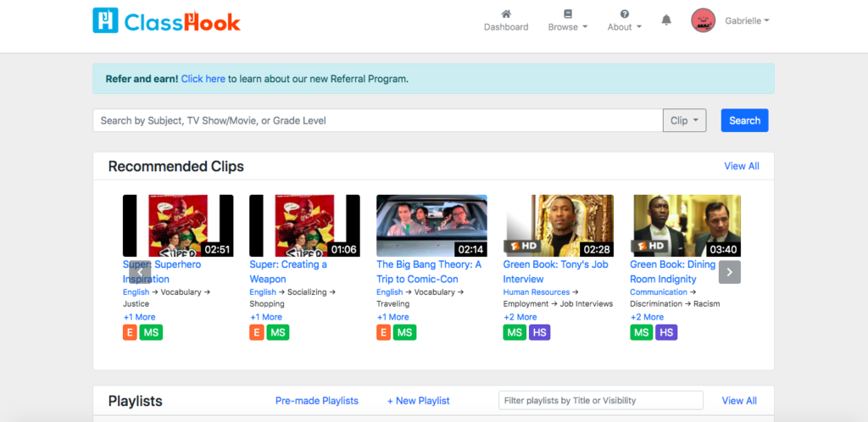Open the notifications bell

[x=666, y=20]
